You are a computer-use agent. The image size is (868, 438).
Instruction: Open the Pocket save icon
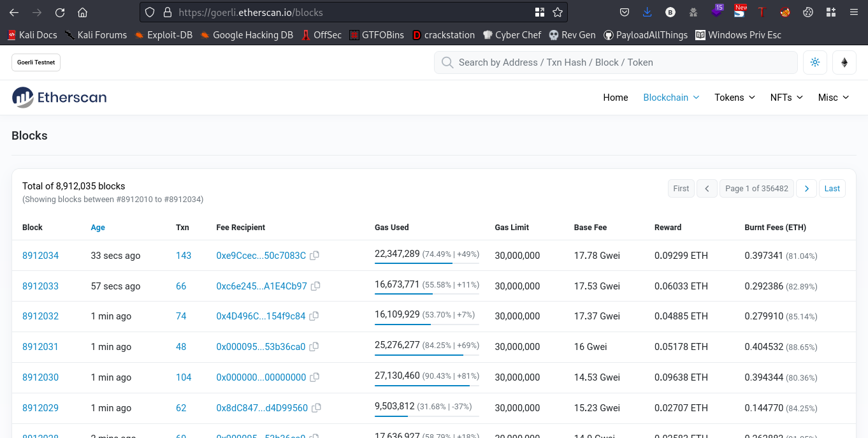(625, 12)
